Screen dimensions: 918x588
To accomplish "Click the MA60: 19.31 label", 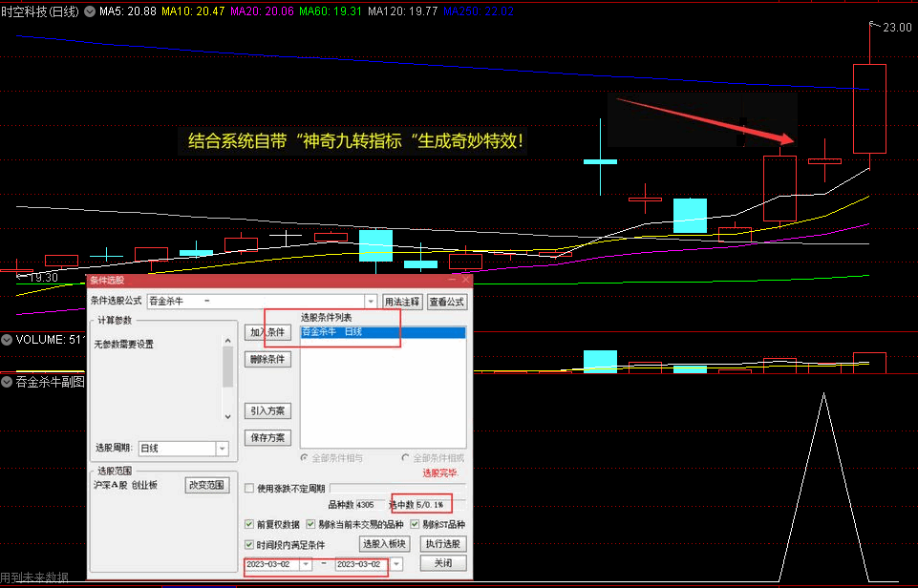I will click(x=331, y=11).
